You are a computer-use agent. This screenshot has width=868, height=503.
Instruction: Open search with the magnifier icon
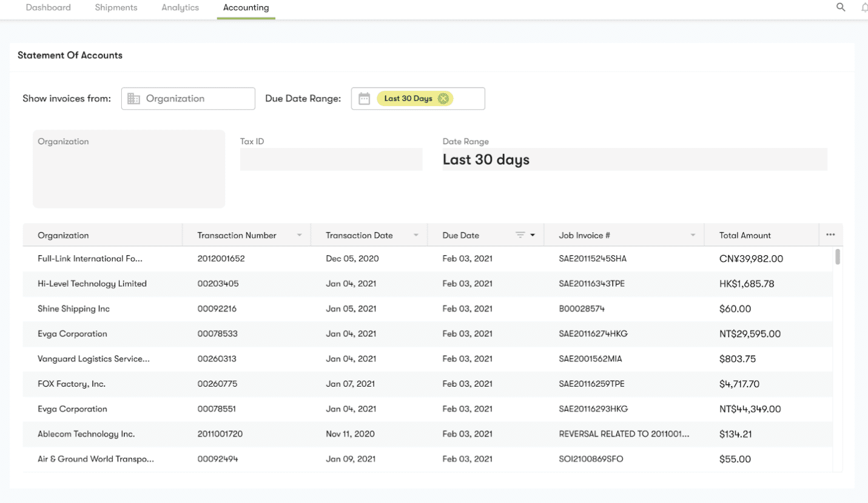841,7
